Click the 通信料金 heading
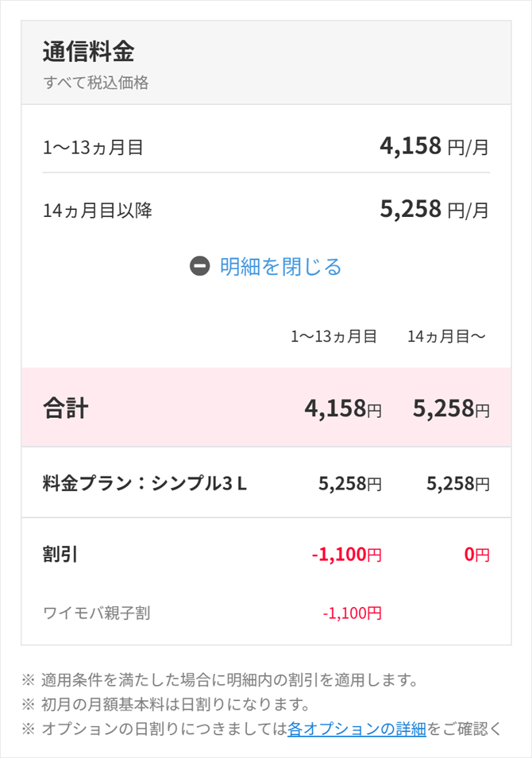Viewport: 532px width, 758px height. coord(88,52)
